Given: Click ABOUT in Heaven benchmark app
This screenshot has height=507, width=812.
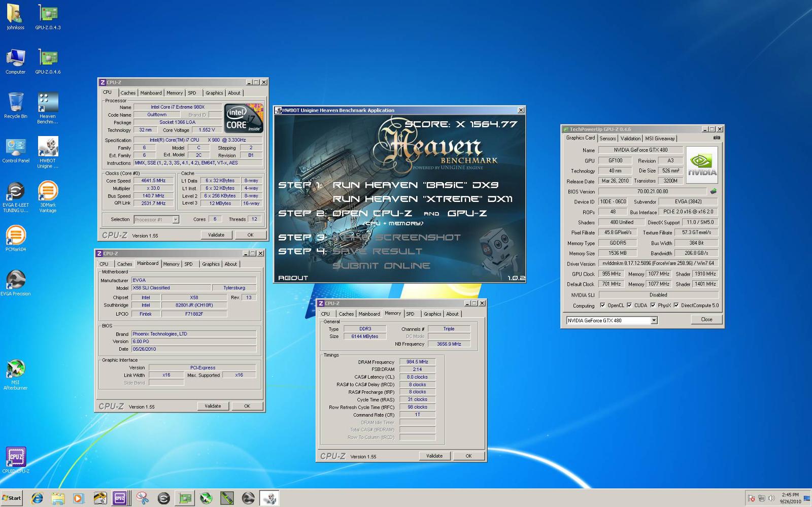Looking at the screenshot, I should [293, 278].
